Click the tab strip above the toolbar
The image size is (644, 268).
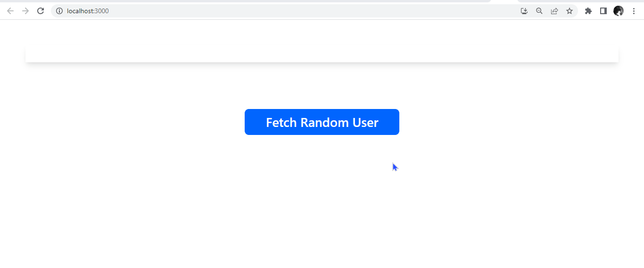click(245, 1)
